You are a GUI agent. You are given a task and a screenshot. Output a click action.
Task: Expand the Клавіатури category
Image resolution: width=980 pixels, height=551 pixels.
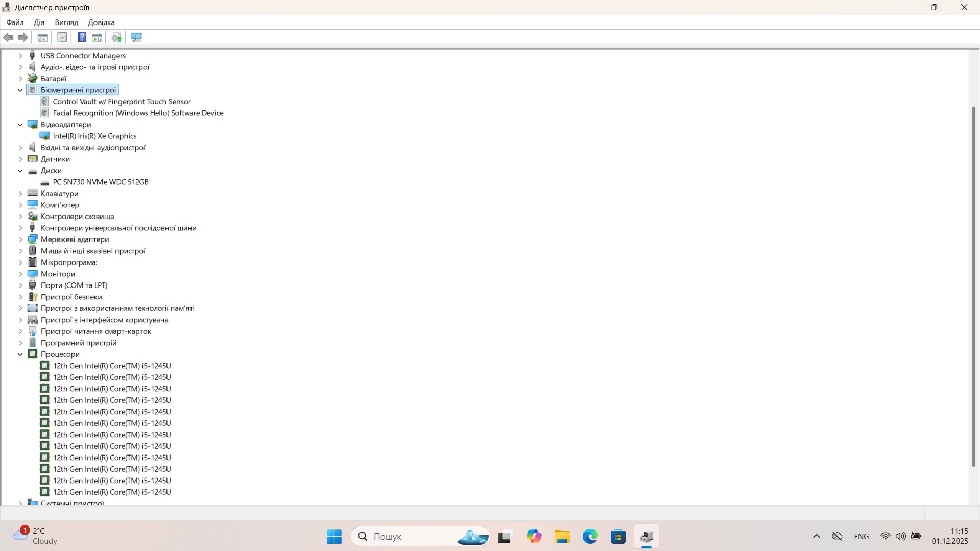click(20, 194)
